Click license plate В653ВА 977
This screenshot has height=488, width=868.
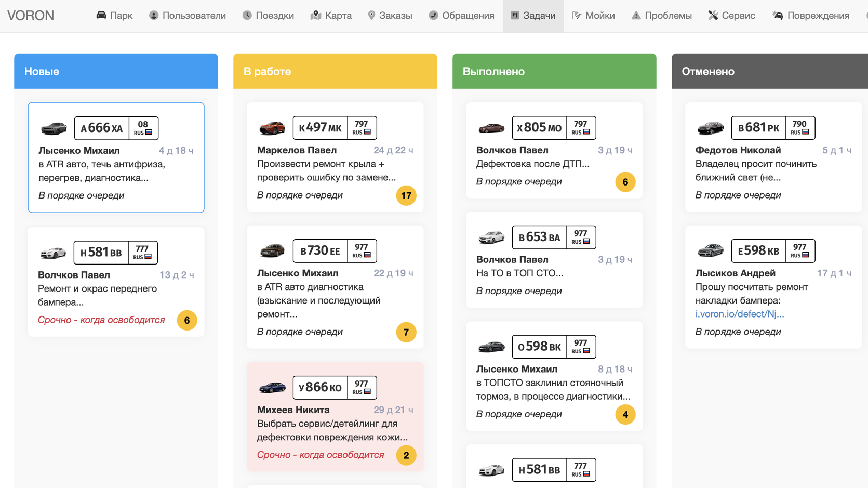pyautogui.click(x=554, y=238)
